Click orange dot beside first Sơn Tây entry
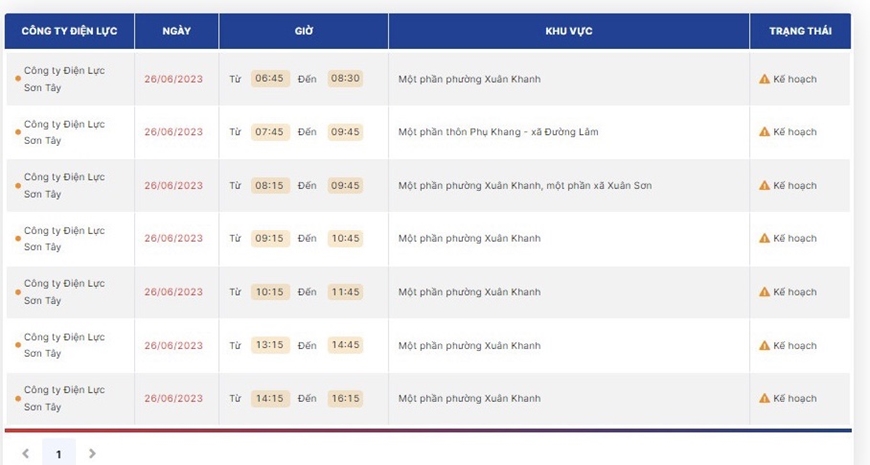 coord(18,79)
